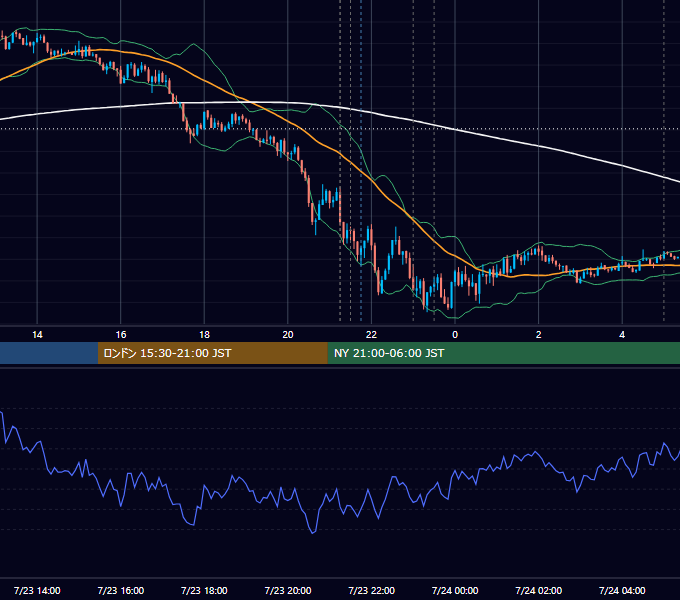
Task: Click the blue session bar before ロンドン
Action: click(49, 353)
